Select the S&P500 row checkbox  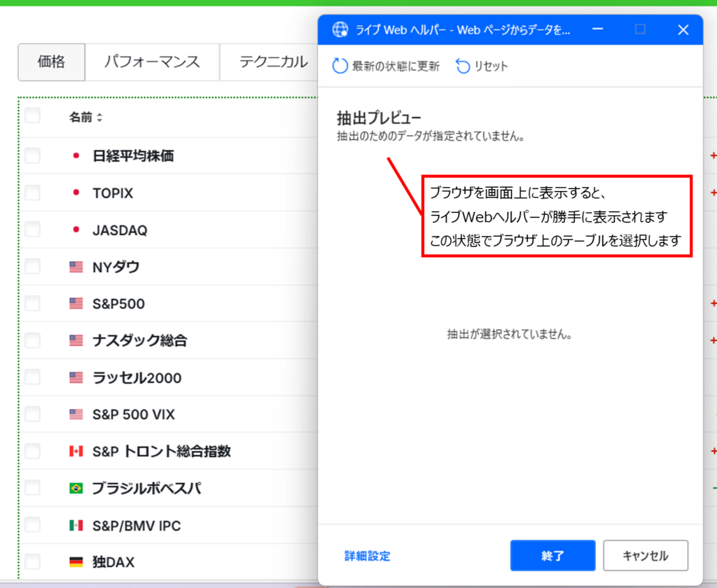32,303
